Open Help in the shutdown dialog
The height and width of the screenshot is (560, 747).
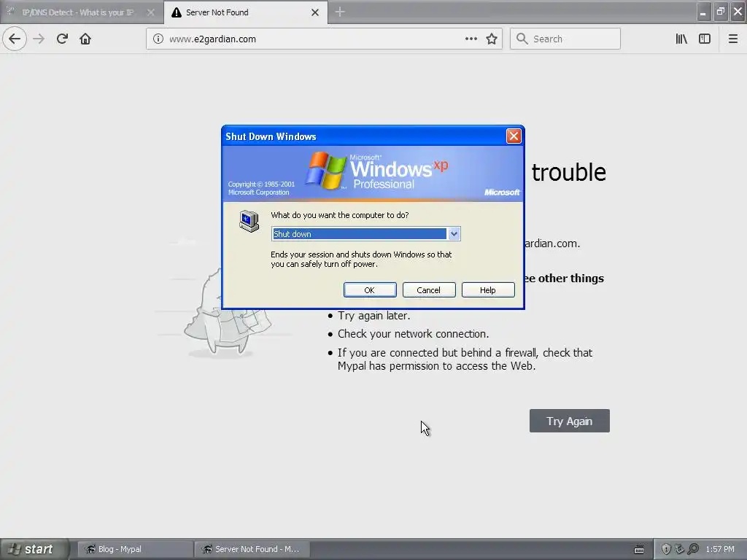[x=488, y=290]
